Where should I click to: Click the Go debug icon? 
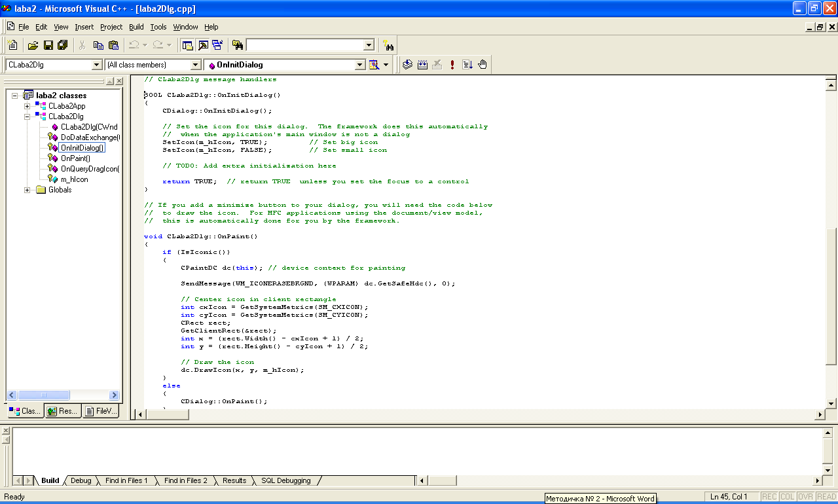[x=467, y=65]
